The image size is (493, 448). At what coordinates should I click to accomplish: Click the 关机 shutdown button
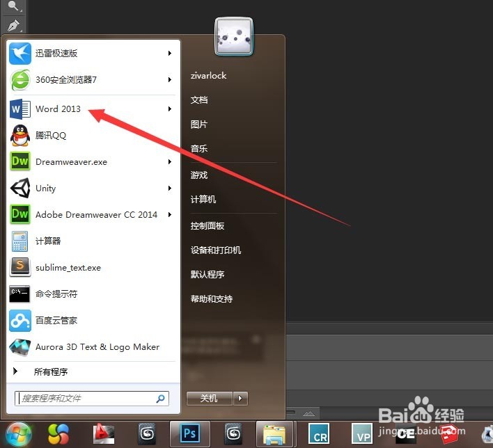click(x=210, y=399)
